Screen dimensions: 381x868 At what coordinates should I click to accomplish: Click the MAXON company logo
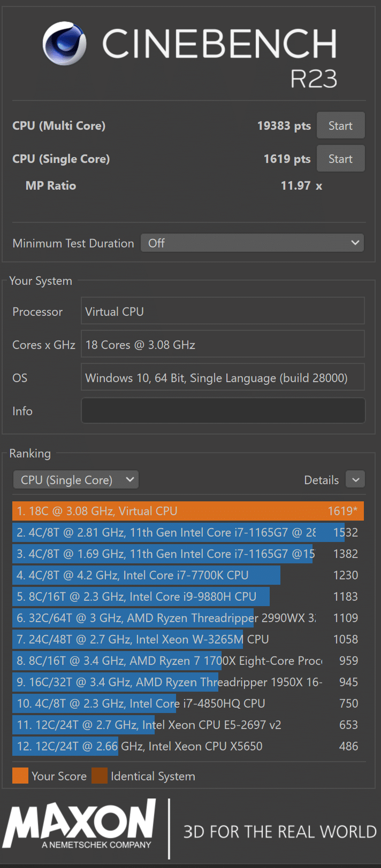pos(80,824)
